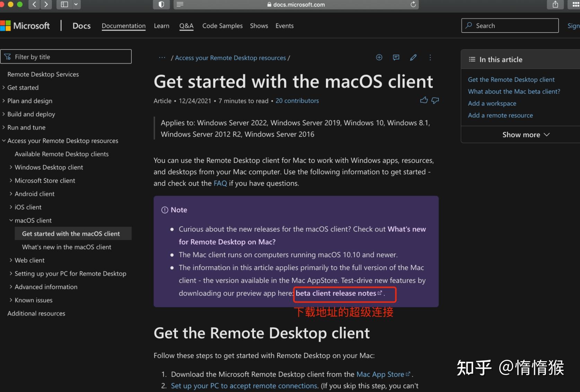Follow the Mac App Store link

[380, 374]
